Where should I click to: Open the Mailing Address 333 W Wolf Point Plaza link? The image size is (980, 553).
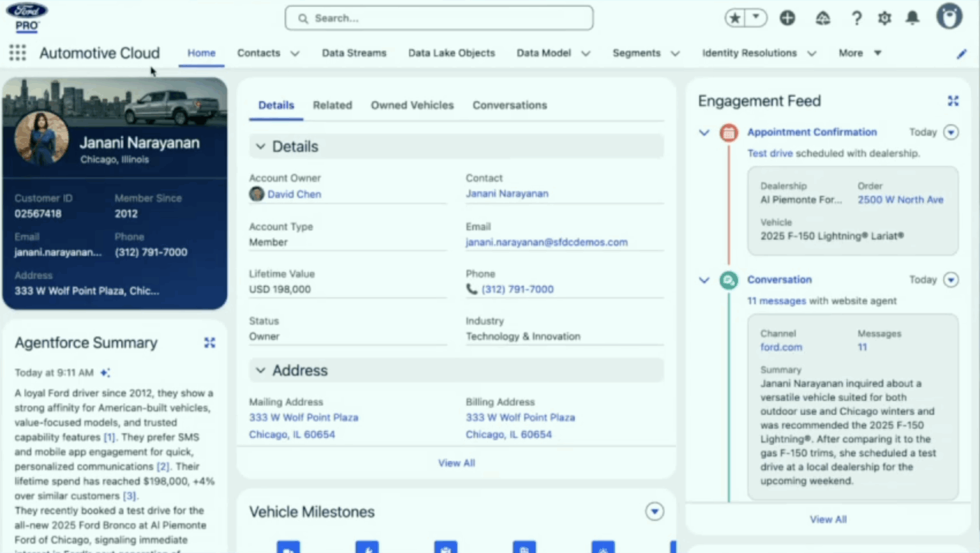tap(304, 418)
